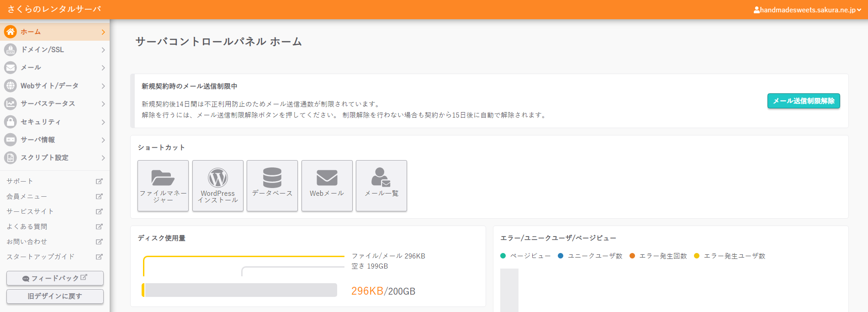
Task: Click external link icon beside お問い合わせ
Action: (99, 242)
